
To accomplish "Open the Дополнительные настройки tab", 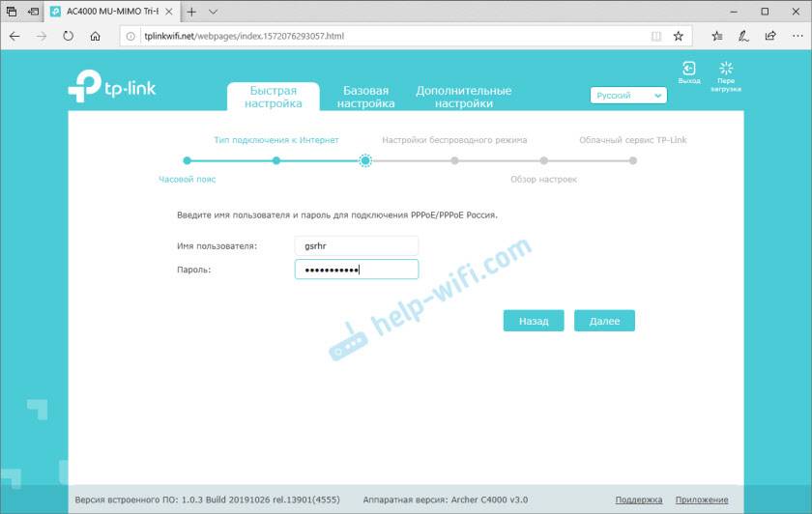I will click(463, 97).
